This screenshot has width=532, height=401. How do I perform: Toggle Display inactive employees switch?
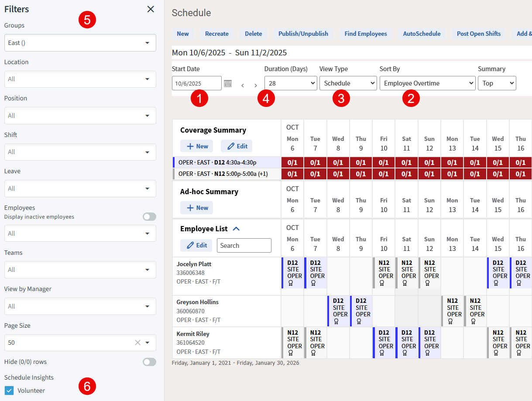pos(149,217)
